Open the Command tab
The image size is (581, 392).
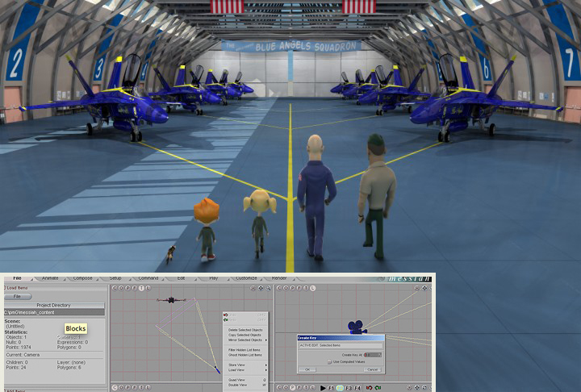[148, 278]
